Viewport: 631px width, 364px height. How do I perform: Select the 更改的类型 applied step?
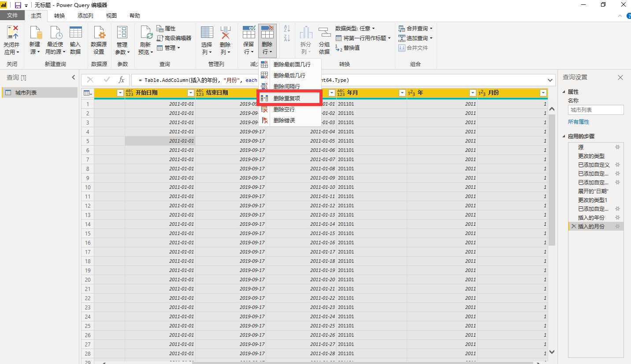tap(596, 156)
